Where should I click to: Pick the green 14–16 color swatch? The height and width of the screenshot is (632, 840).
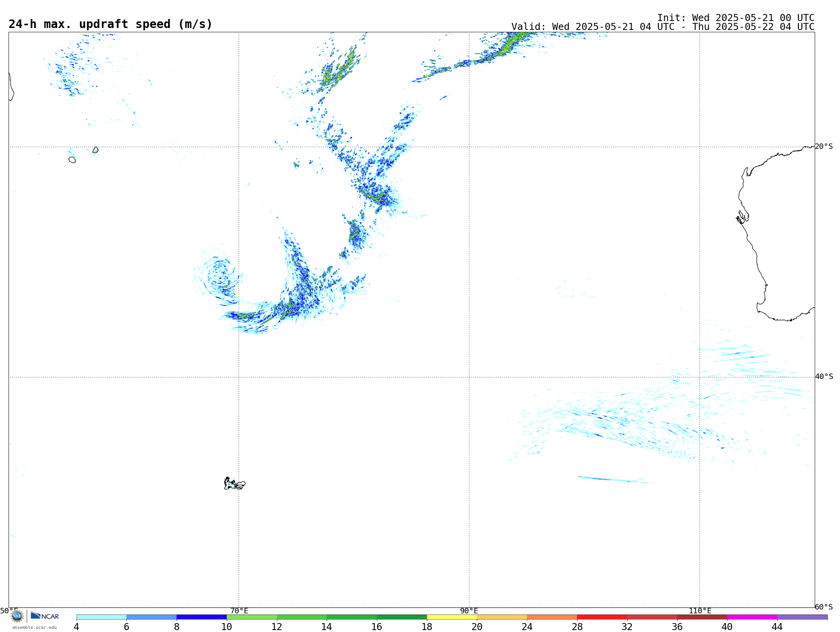pyautogui.click(x=352, y=617)
